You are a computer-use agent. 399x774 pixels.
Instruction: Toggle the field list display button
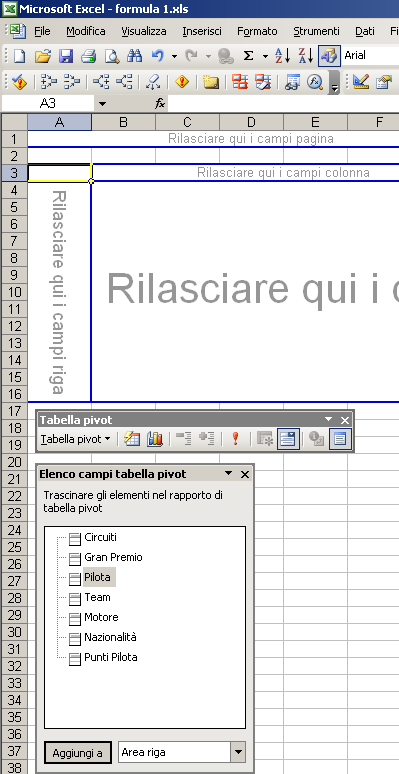click(340, 439)
